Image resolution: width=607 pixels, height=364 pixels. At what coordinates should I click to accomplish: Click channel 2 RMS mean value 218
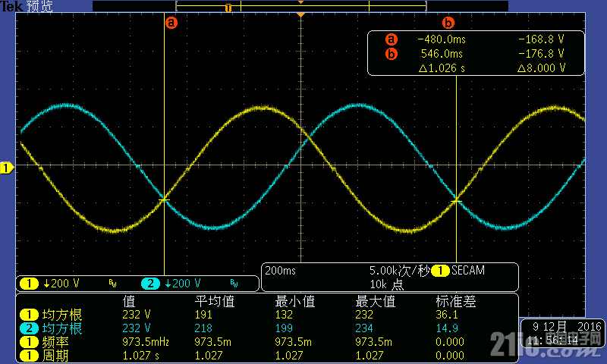pyautogui.click(x=203, y=328)
